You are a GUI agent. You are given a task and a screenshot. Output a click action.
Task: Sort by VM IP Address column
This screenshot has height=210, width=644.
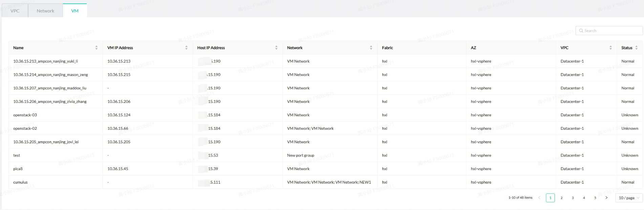pos(186,48)
